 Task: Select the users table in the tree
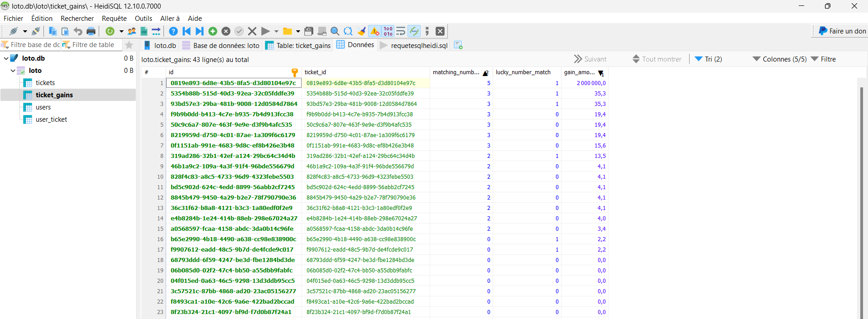pos(43,107)
